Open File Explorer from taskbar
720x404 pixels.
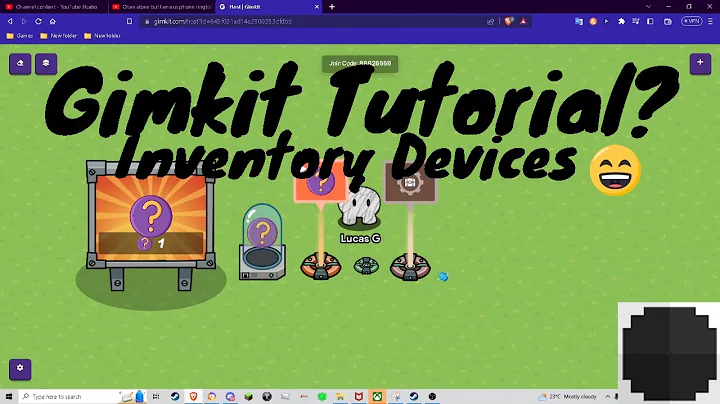[x=340, y=396]
